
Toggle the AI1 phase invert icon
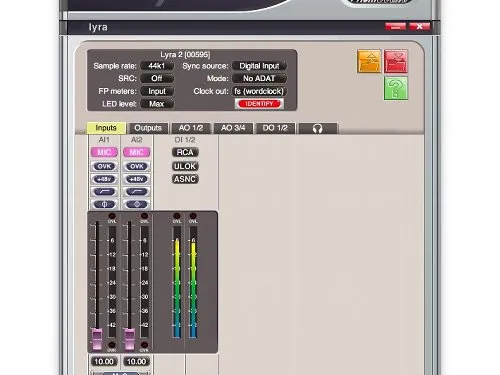104,204
